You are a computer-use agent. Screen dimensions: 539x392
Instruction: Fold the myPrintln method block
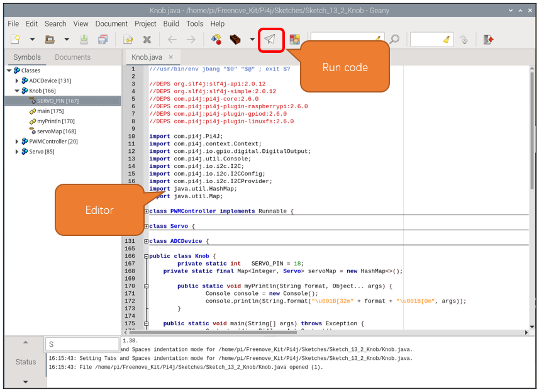click(147, 286)
